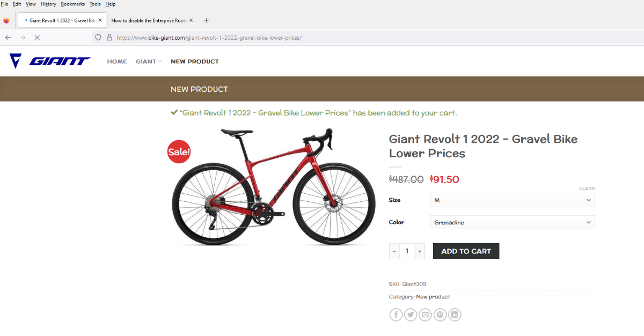
Task: Share product on Facebook icon
Action: coord(396,315)
